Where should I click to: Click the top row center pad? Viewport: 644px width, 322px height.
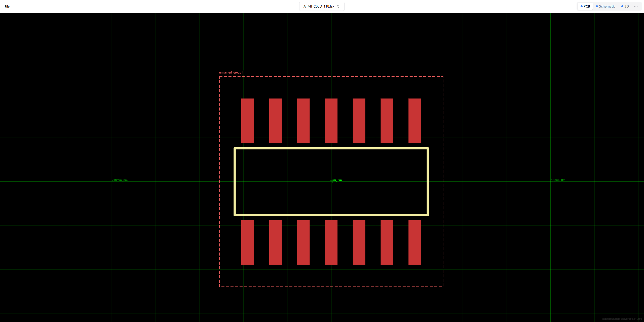point(331,121)
